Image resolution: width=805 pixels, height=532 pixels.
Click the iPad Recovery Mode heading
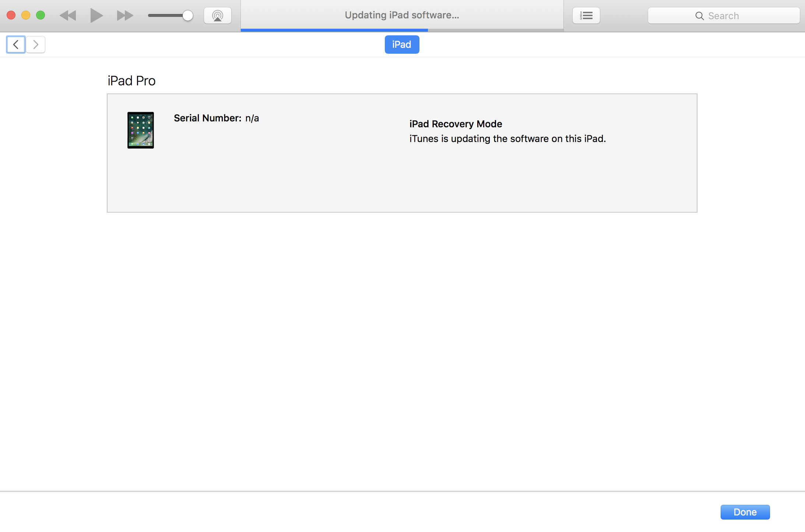pos(456,124)
